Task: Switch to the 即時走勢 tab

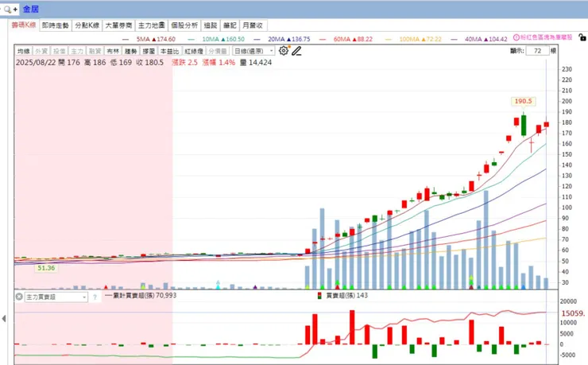Action: [x=55, y=25]
